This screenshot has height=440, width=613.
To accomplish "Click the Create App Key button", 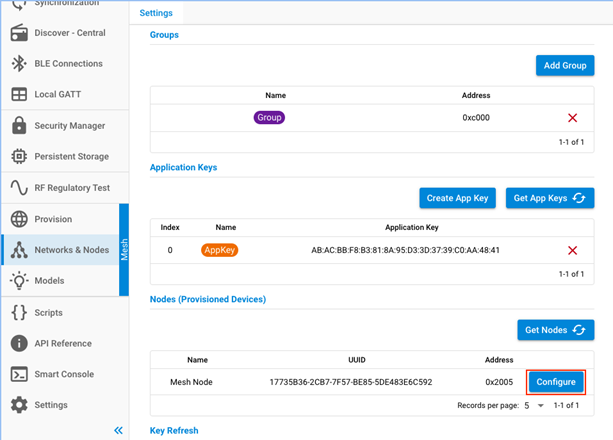I will (x=457, y=198).
